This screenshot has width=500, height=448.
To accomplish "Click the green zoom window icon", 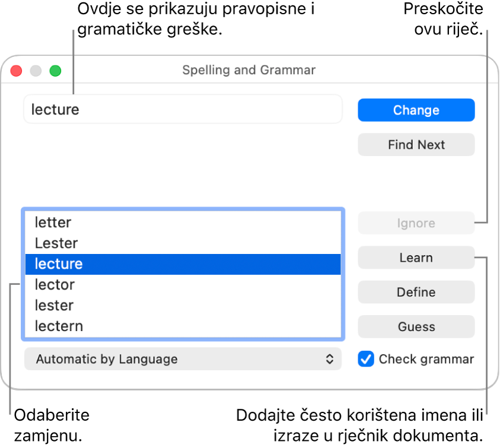I will 55,70.
